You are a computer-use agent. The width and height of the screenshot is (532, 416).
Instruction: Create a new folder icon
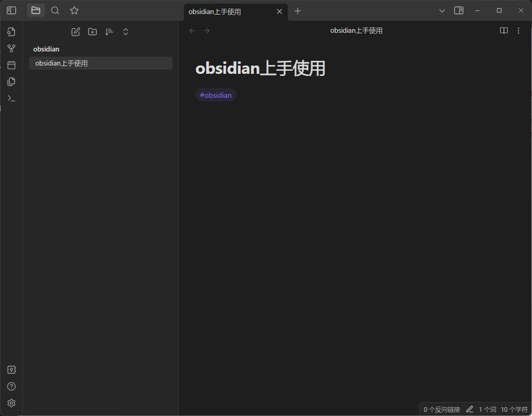point(92,32)
